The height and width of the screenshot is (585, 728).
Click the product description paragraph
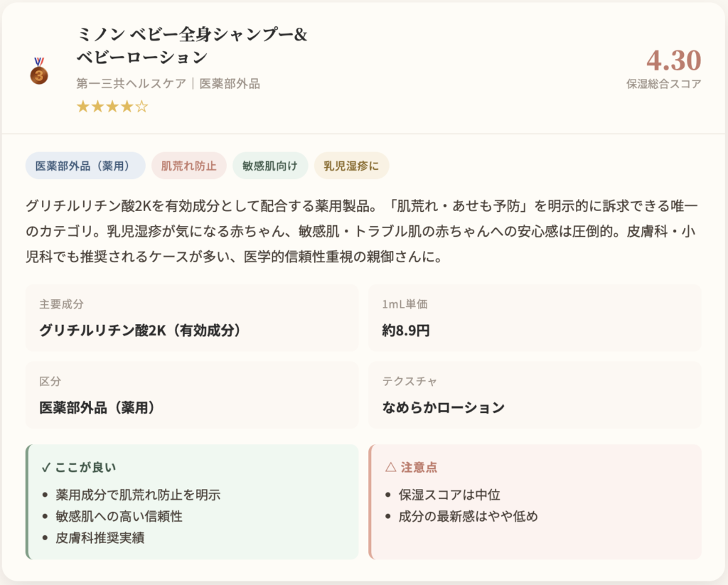[x=363, y=231]
